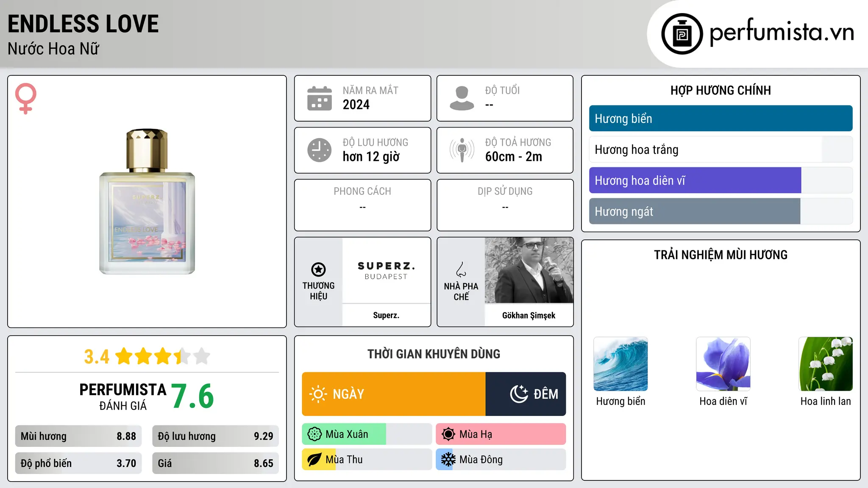Click the ĐỘ TUỔI label
This screenshot has width=868, height=488.
point(502,90)
